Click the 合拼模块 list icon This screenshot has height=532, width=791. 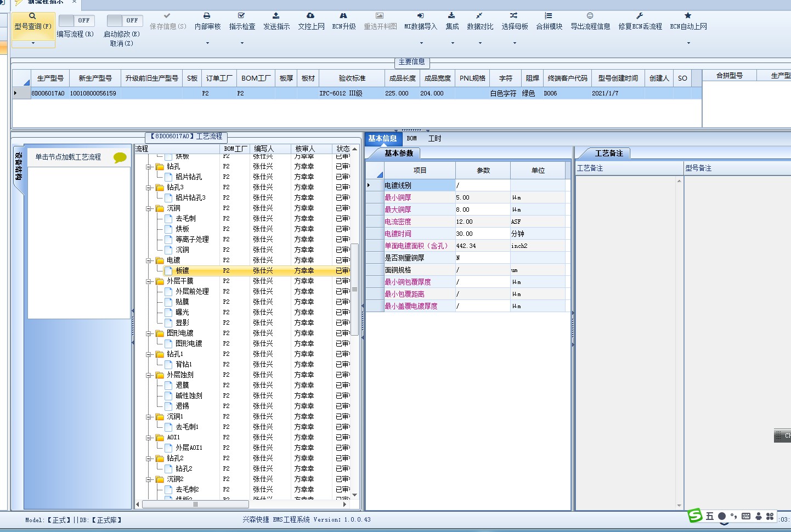[x=549, y=16]
